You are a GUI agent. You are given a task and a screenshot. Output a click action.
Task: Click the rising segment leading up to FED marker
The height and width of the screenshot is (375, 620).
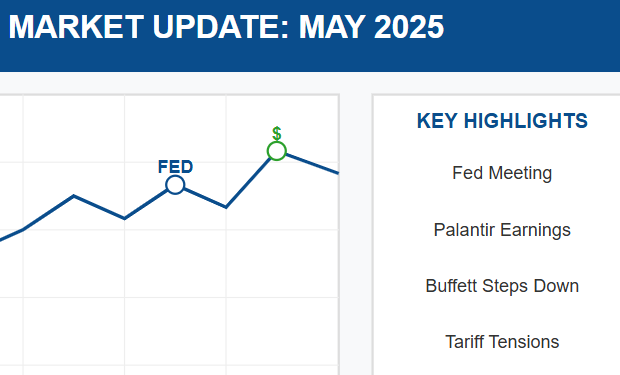(x=146, y=204)
